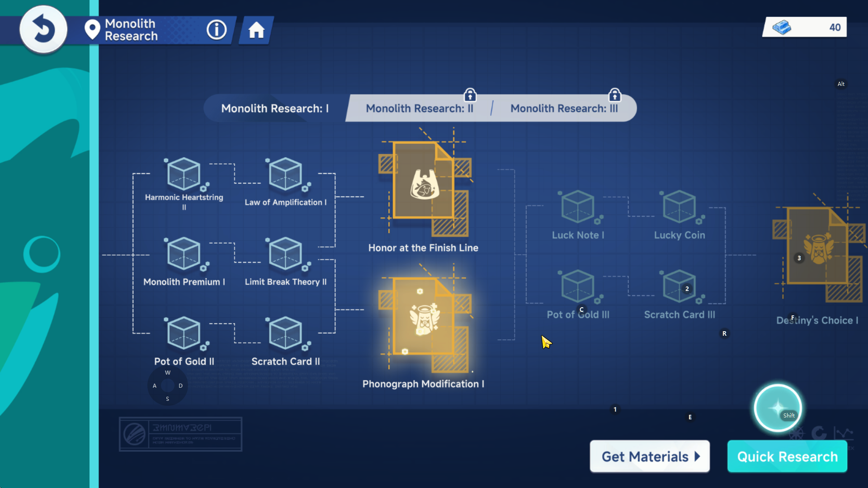Select the Harmonic Heartstring II cube node

pos(184,174)
